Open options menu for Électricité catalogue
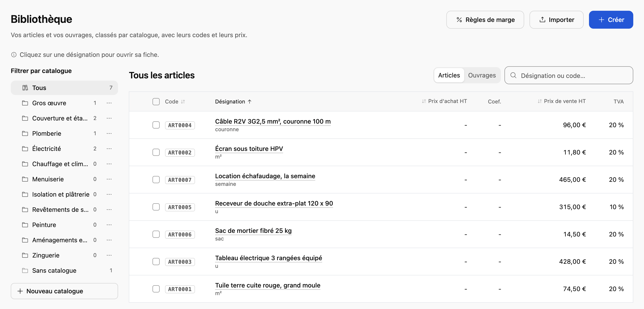This screenshot has width=644, height=309. pyautogui.click(x=109, y=149)
